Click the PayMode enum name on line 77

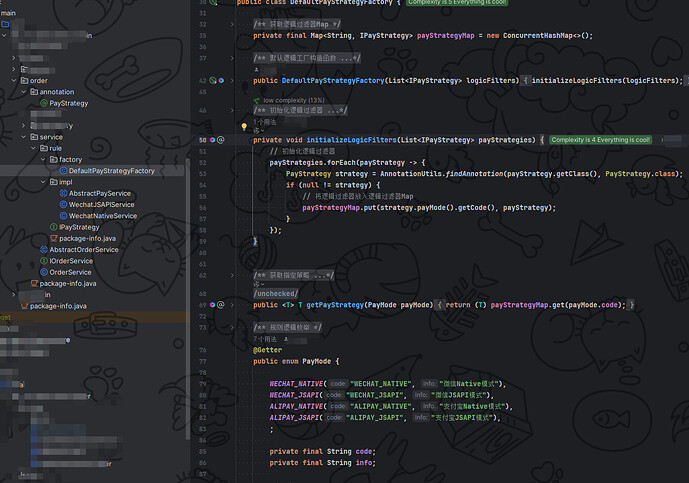[316, 361]
